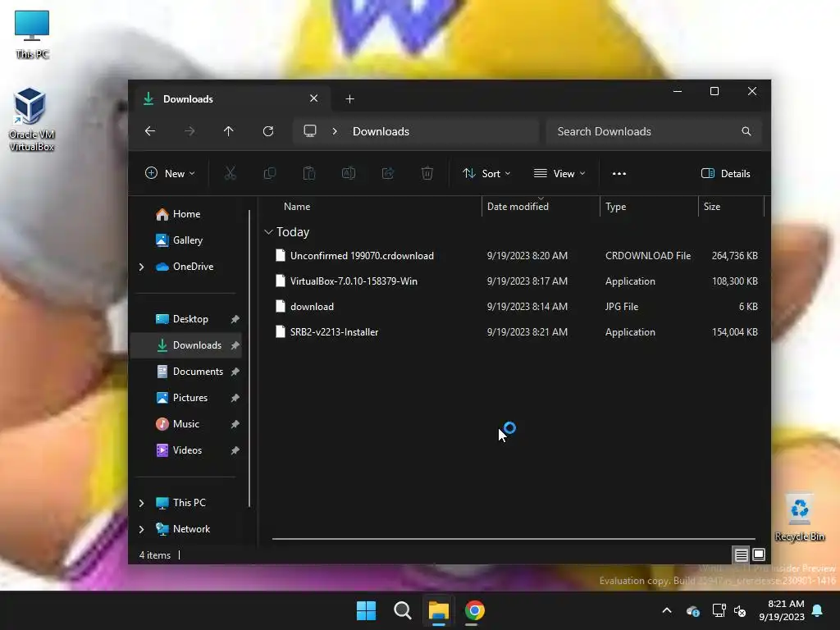Go back with the left arrow

pyautogui.click(x=150, y=131)
